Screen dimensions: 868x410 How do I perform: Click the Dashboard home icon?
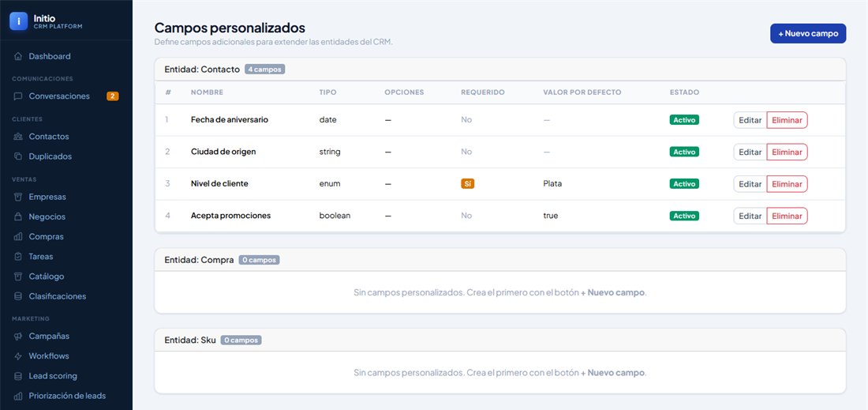click(x=18, y=57)
